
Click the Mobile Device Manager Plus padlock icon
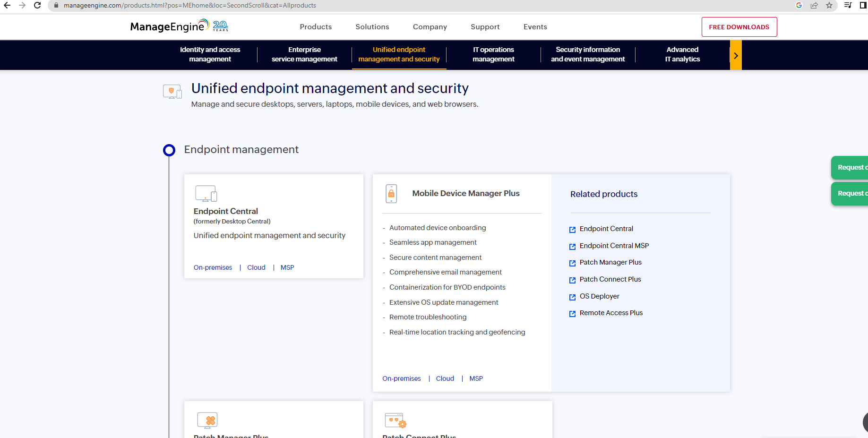391,194
